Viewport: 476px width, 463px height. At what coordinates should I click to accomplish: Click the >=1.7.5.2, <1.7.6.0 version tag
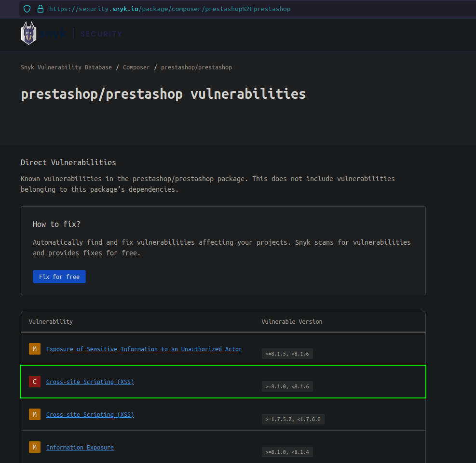pyautogui.click(x=293, y=419)
